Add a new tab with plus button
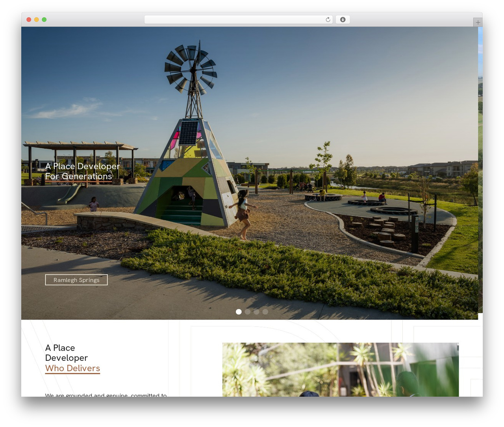504x427 pixels. tap(478, 22)
